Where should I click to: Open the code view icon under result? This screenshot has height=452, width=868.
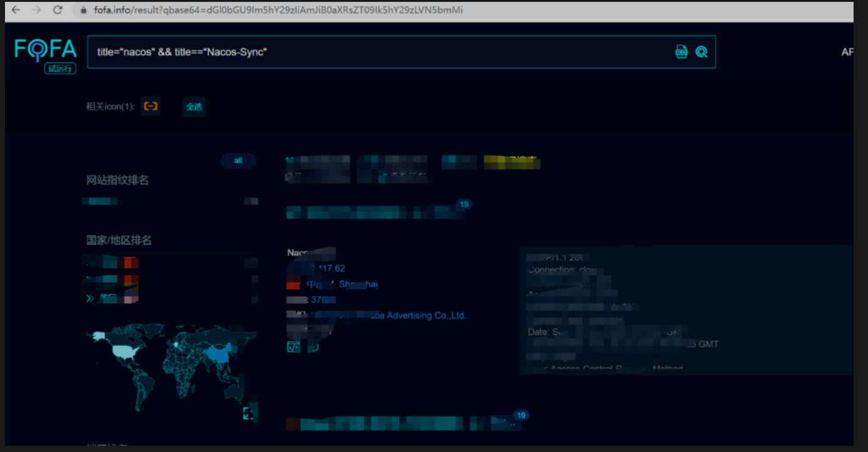point(293,347)
